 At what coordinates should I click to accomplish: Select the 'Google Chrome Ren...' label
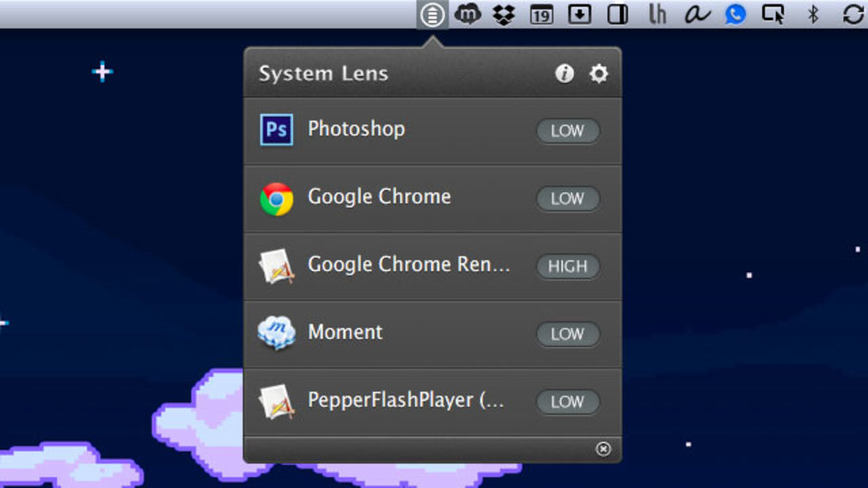409,265
